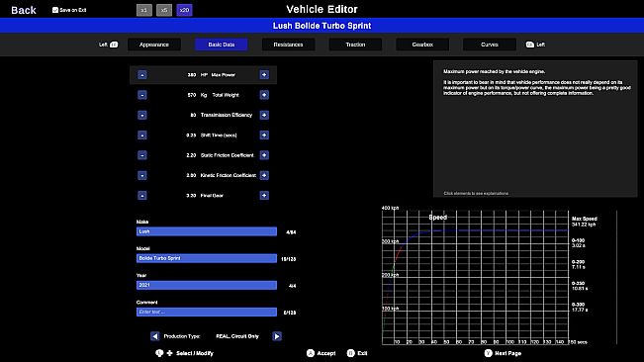Select the Final Gear label
Screen dimensions: 644x362
click(x=212, y=196)
